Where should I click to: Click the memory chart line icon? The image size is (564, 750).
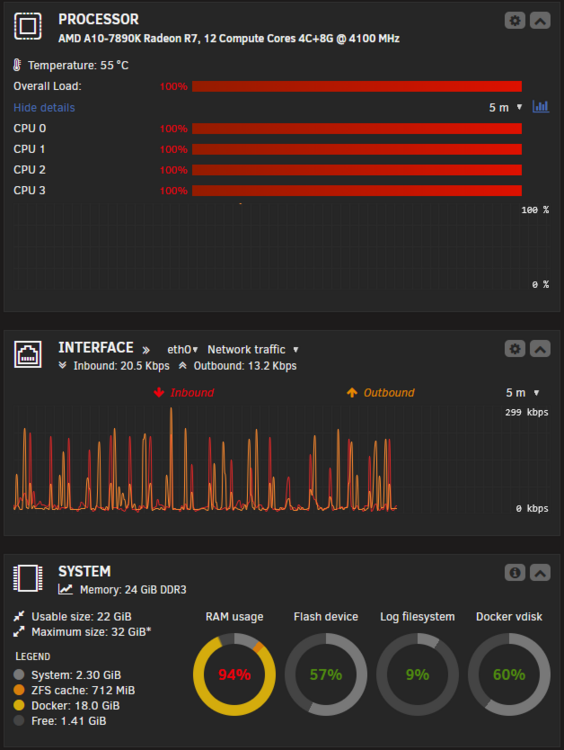(65, 589)
